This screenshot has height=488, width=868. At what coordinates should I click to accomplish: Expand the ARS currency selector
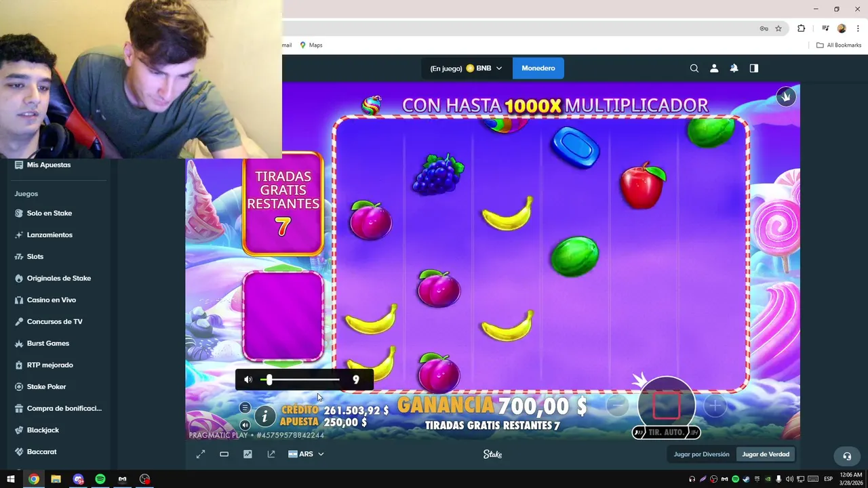pos(306,454)
